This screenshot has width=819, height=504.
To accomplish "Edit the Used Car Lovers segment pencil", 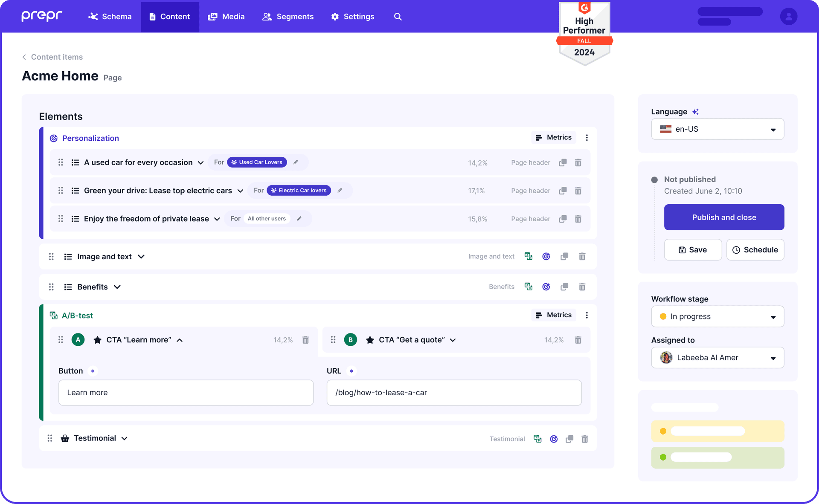I will pos(296,162).
